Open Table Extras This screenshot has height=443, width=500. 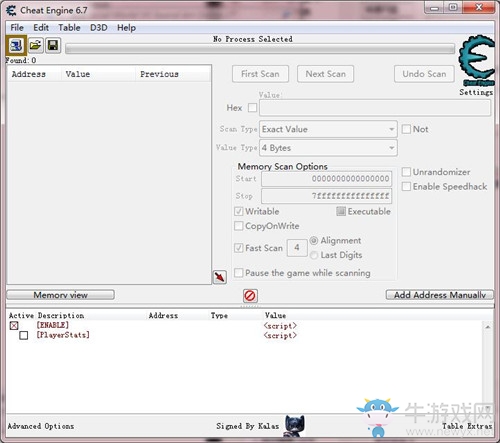[x=467, y=426]
